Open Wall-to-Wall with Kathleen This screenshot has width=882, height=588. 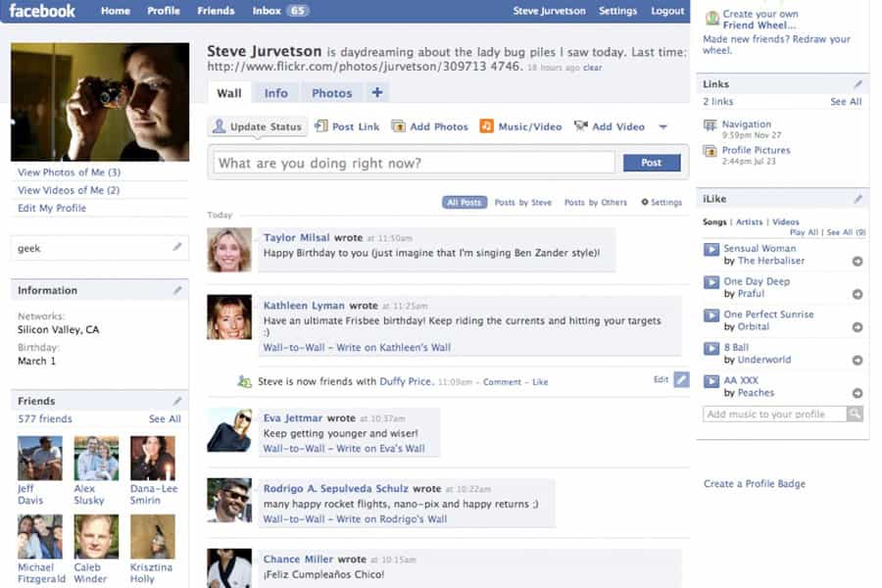294,348
